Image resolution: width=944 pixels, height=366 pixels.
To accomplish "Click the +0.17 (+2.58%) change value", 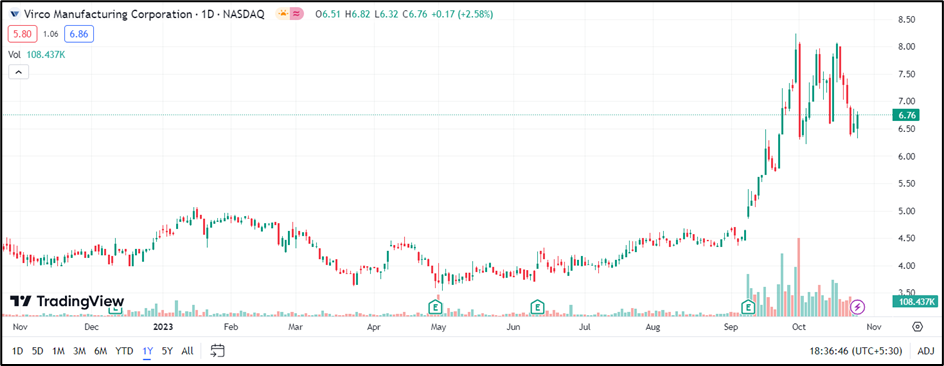I will click(x=462, y=14).
